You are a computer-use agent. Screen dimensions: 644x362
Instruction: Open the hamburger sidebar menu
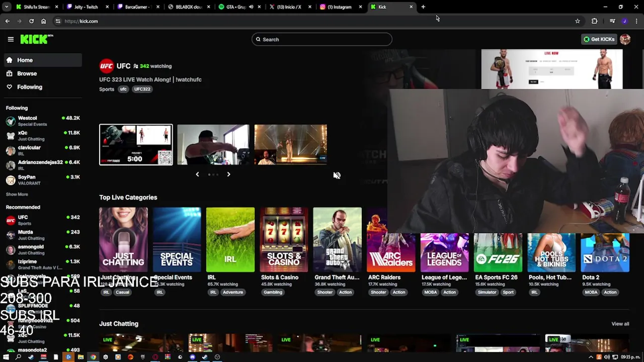(x=11, y=39)
